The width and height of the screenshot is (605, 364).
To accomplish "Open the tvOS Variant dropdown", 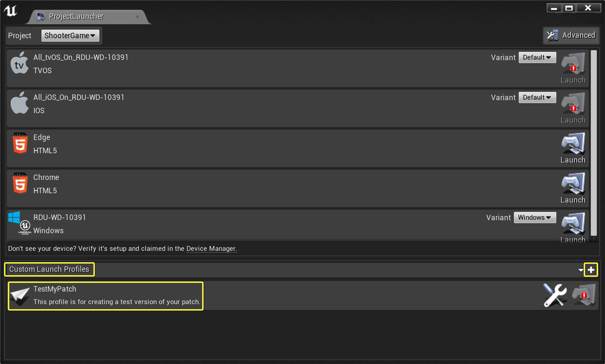I will click(x=537, y=58).
